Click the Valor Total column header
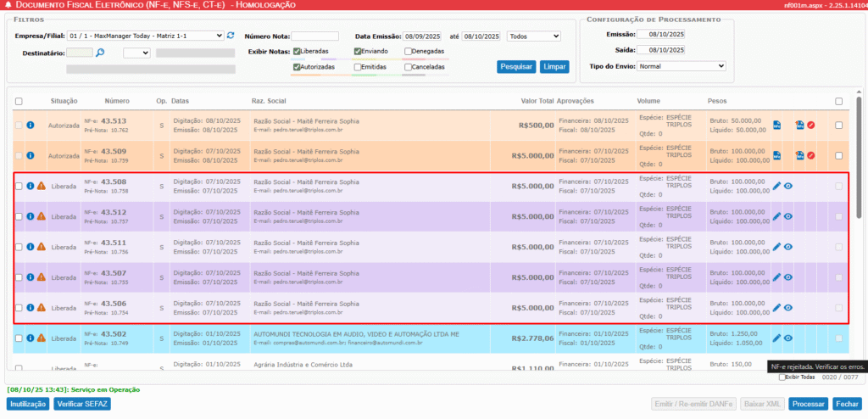The width and height of the screenshot is (868, 419). pyautogui.click(x=537, y=101)
